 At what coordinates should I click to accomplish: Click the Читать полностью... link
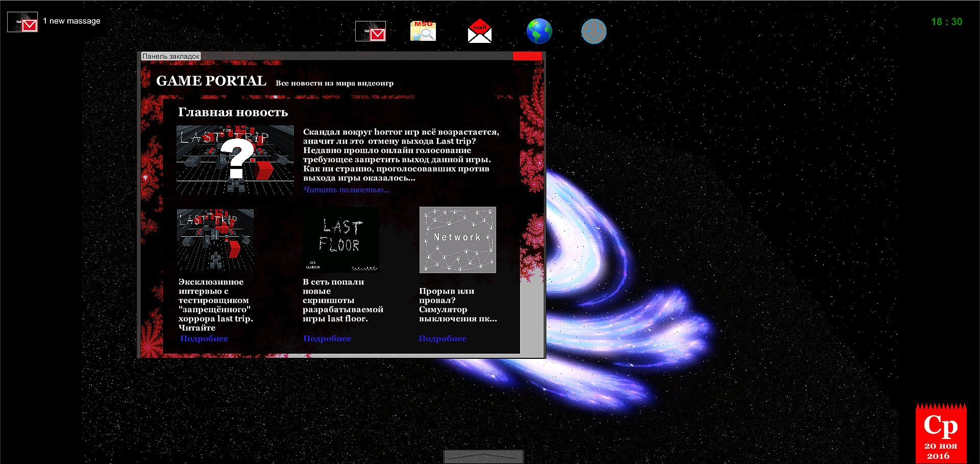tap(347, 190)
